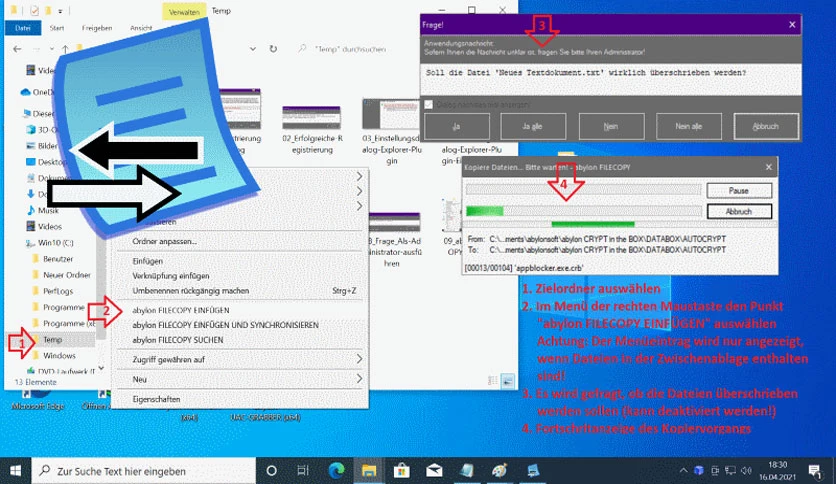
Task: Click Ja alle in the Frage dialog
Action: (532, 127)
